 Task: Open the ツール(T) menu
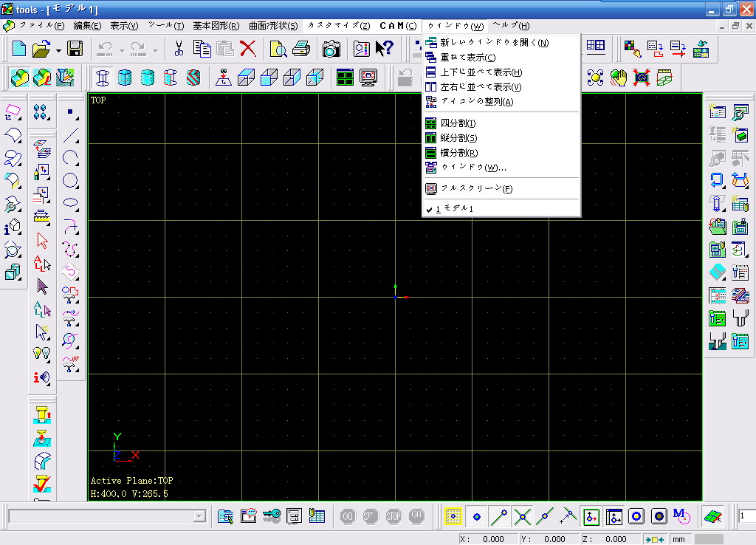coord(166,26)
